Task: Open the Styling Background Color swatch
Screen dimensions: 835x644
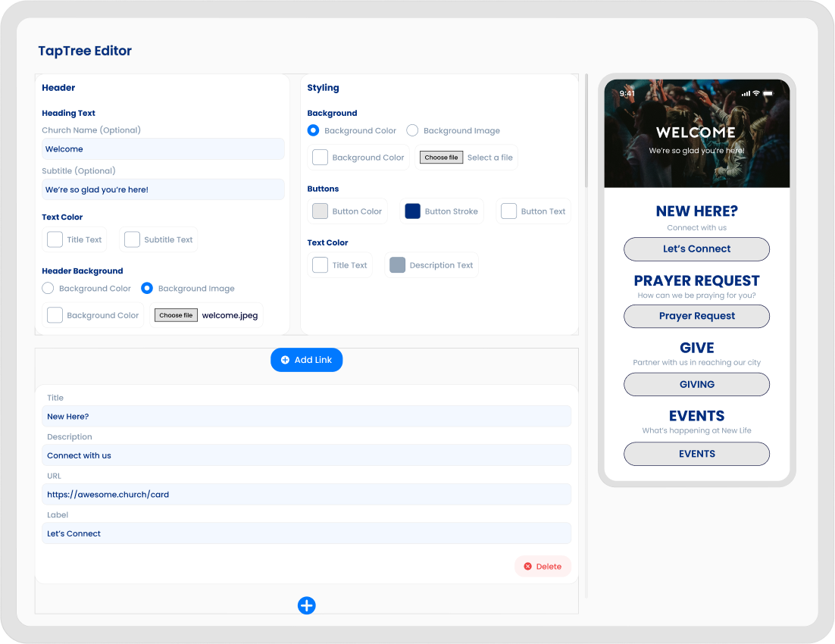Action: [x=320, y=158]
